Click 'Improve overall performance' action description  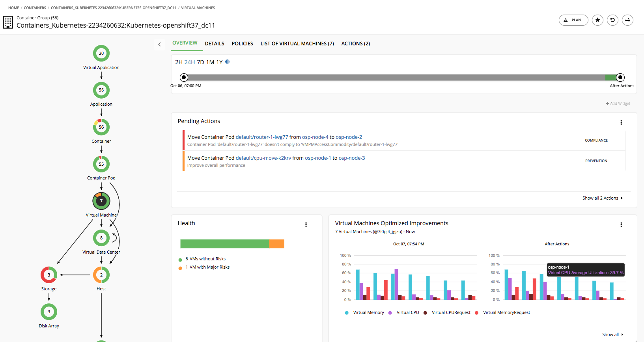pos(216,165)
